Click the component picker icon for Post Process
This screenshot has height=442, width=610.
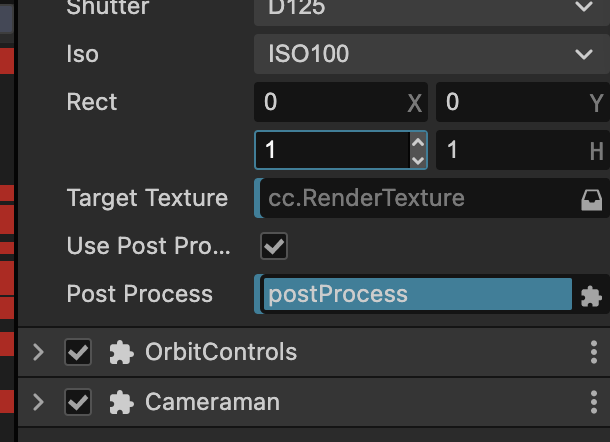[x=591, y=296]
